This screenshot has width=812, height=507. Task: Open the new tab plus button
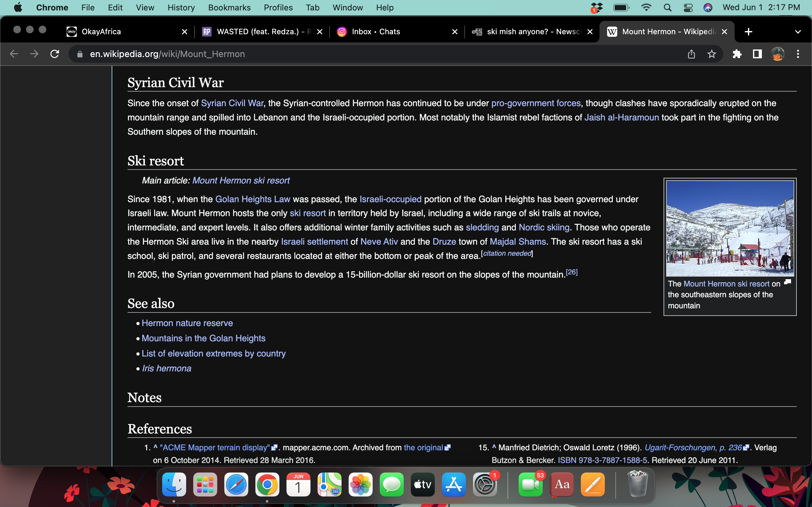point(748,32)
